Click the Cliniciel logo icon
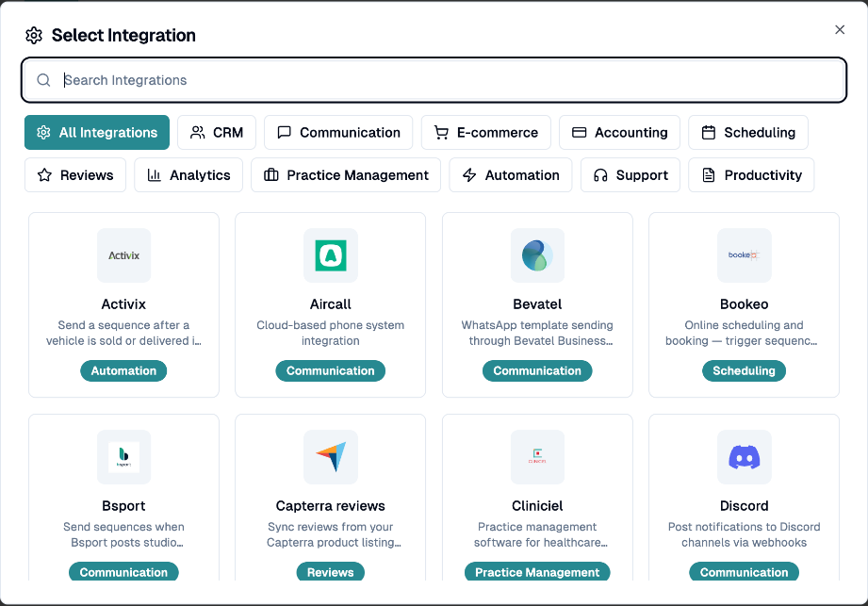This screenshot has height=606, width=868. coord(537,457)
